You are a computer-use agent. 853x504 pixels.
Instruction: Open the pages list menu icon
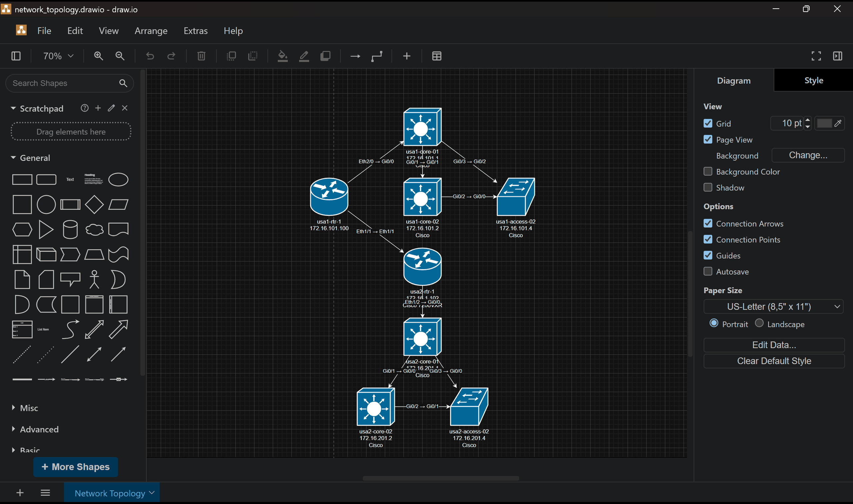(45, 493)
